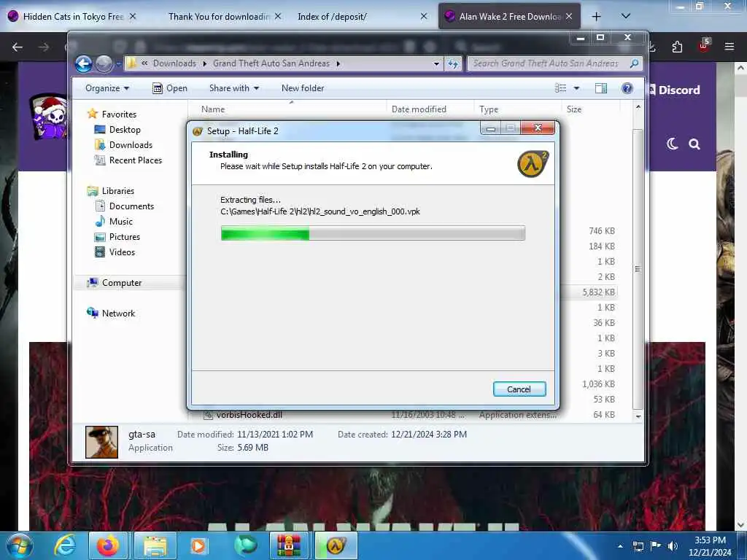Open Recent Places in sidebar
This screenshot has height=560, width=747.
click(x=135, y=160)
